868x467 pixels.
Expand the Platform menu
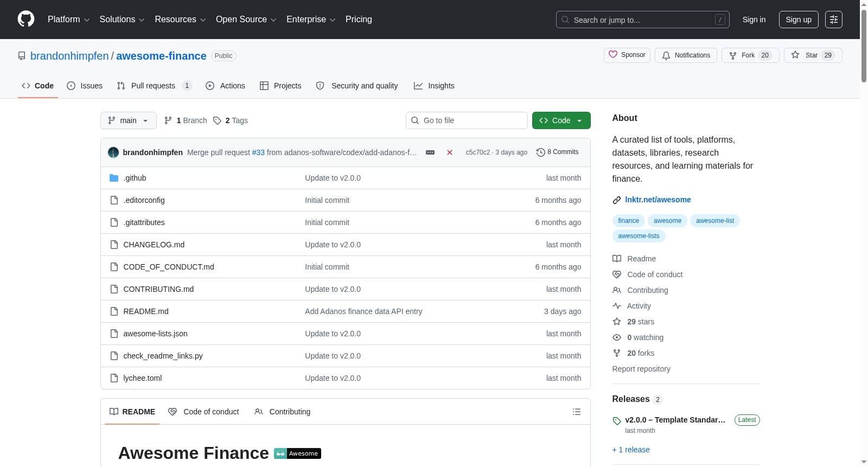(69, 20)
